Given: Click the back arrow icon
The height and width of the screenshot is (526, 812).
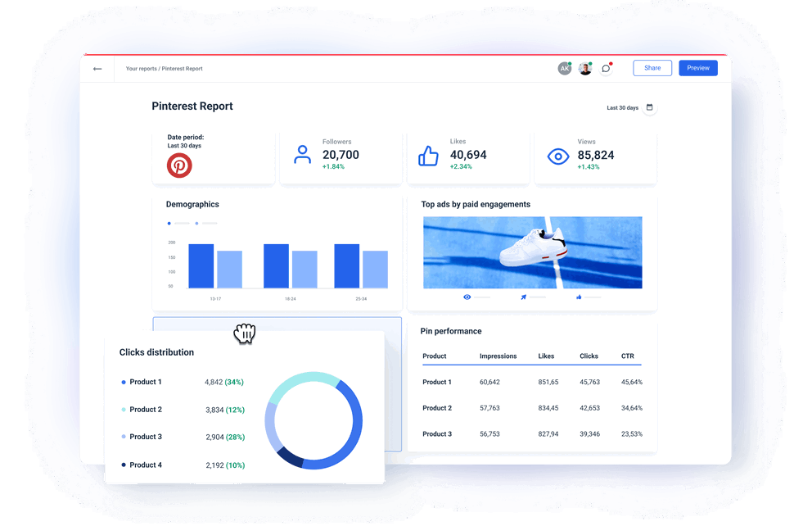Looking at the screenshot, I should (97, 69).
